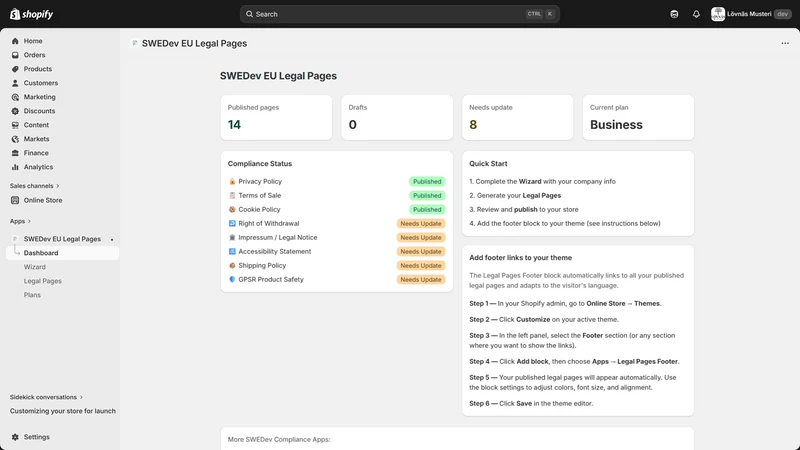Click the search magnifier icon
Screen dimensions: 800x450
(x=249, y=14)
